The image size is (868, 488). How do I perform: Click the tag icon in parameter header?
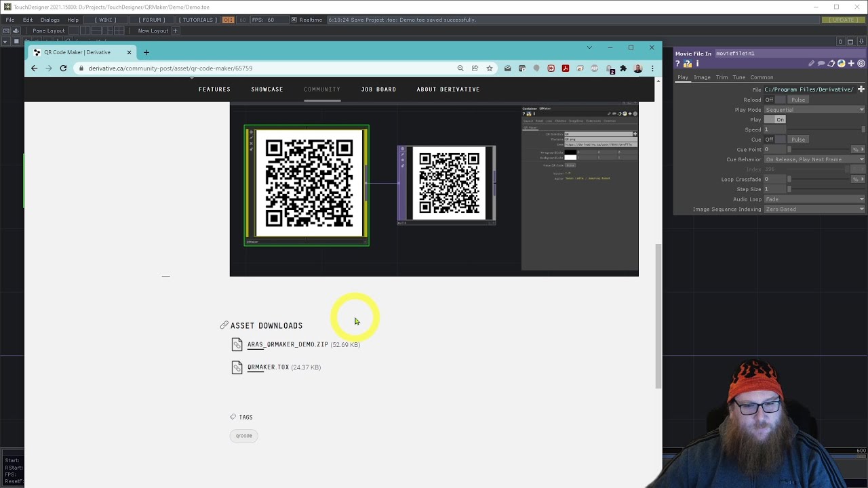click(831, 64)
